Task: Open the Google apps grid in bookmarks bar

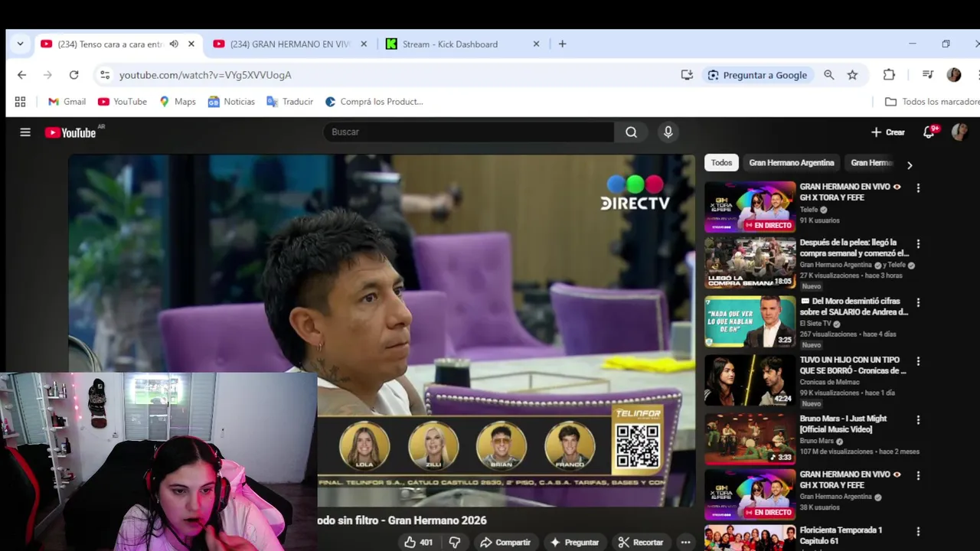Action: (x=20, y=101)
